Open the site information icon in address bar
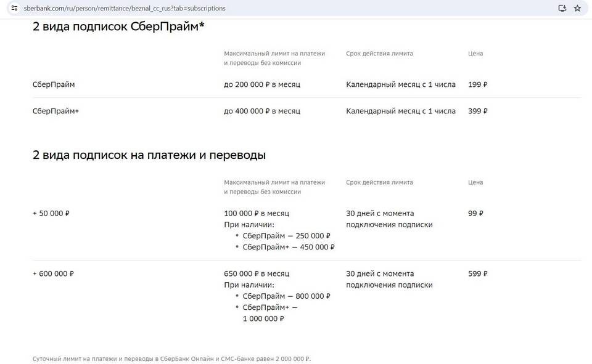 coord(14,8)
